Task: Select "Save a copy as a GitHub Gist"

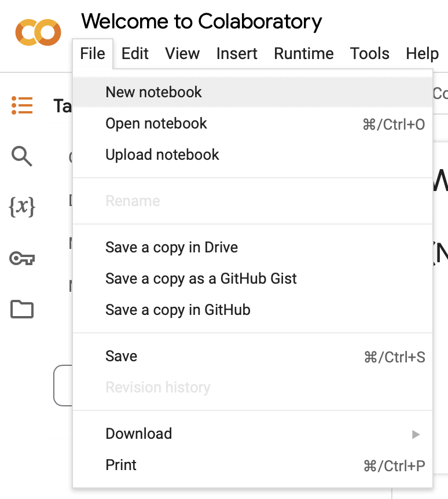Action: pyautogui.click(x=201, y=278)
